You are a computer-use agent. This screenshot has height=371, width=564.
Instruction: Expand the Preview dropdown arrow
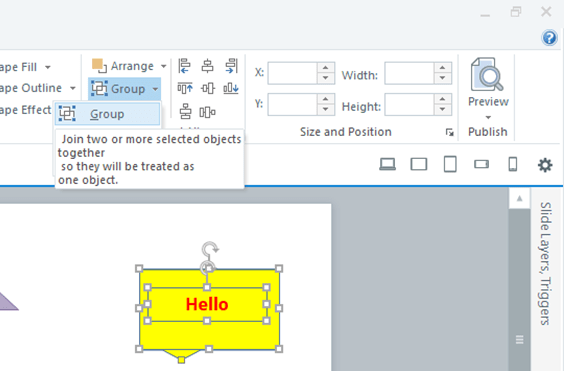click(488, 117)
